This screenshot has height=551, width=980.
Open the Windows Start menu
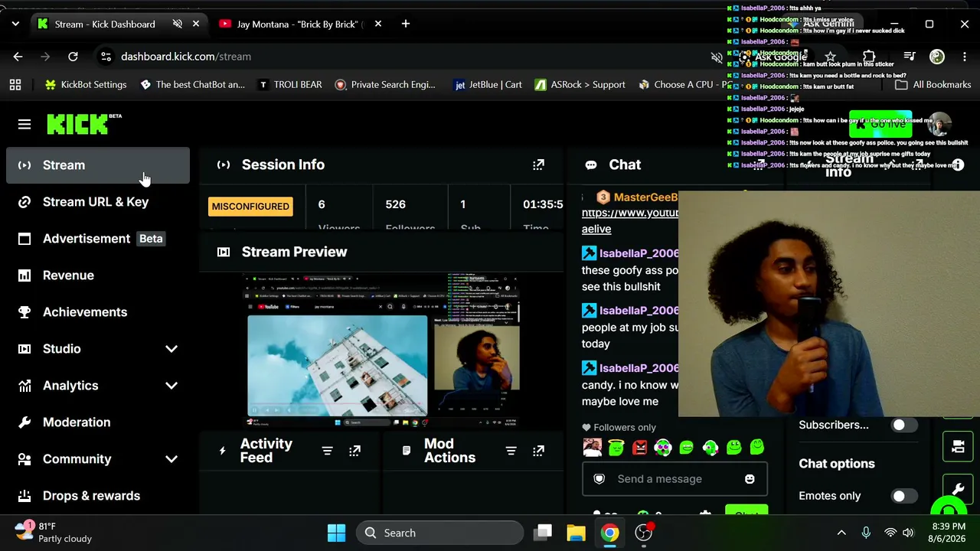pyautogui.click(x=336, y=533)
